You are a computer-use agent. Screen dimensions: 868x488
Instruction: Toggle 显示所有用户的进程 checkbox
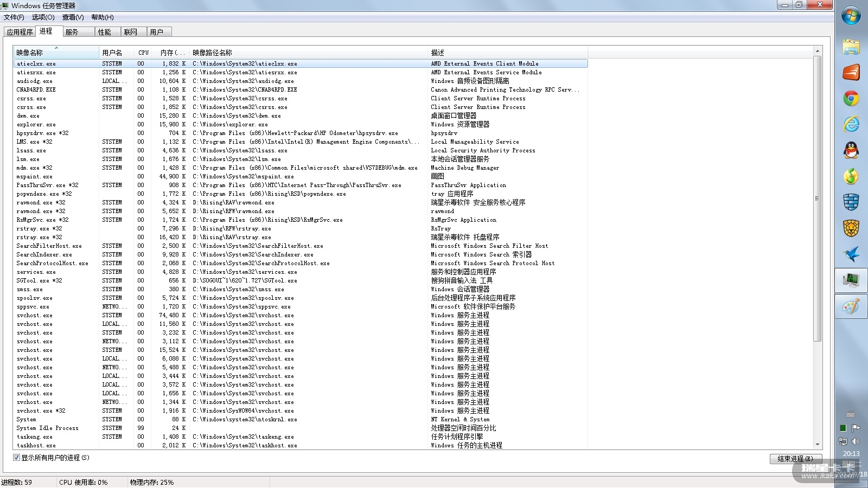(16, 458)
